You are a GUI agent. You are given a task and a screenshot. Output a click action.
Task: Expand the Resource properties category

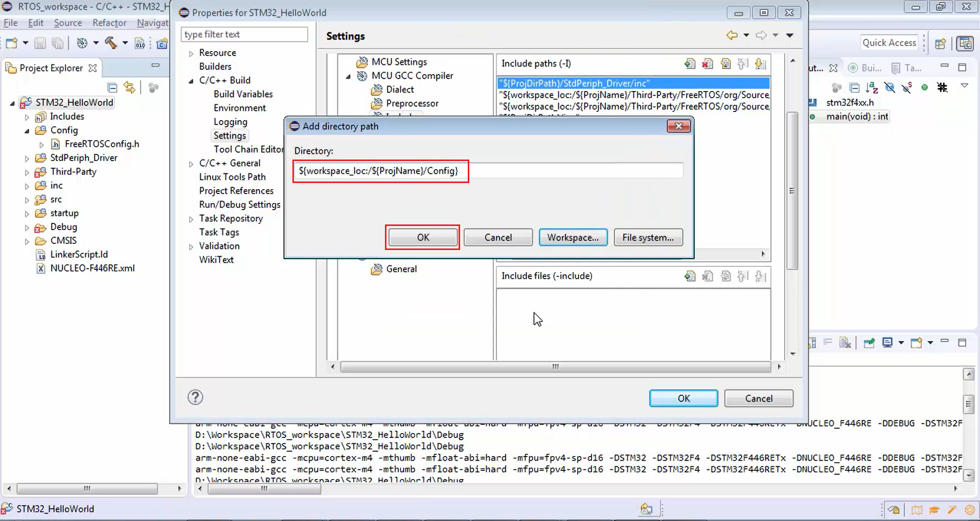[x=191, y=53]
